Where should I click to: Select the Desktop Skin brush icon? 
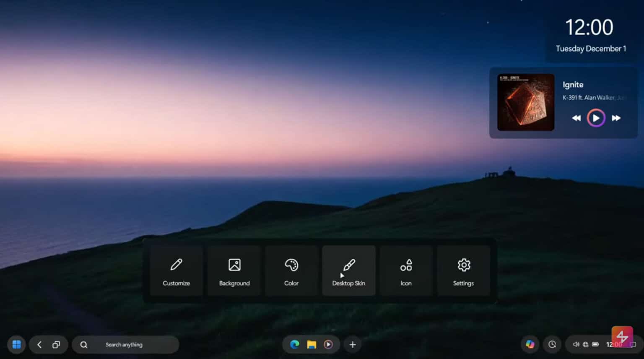(348, 265)
